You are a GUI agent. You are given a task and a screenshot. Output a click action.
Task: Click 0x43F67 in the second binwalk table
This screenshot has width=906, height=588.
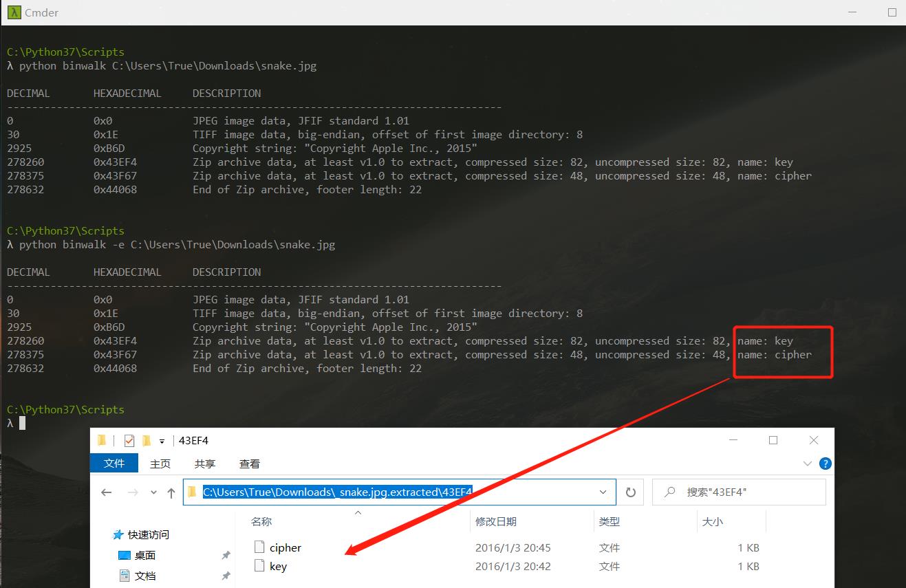[116, 355]
